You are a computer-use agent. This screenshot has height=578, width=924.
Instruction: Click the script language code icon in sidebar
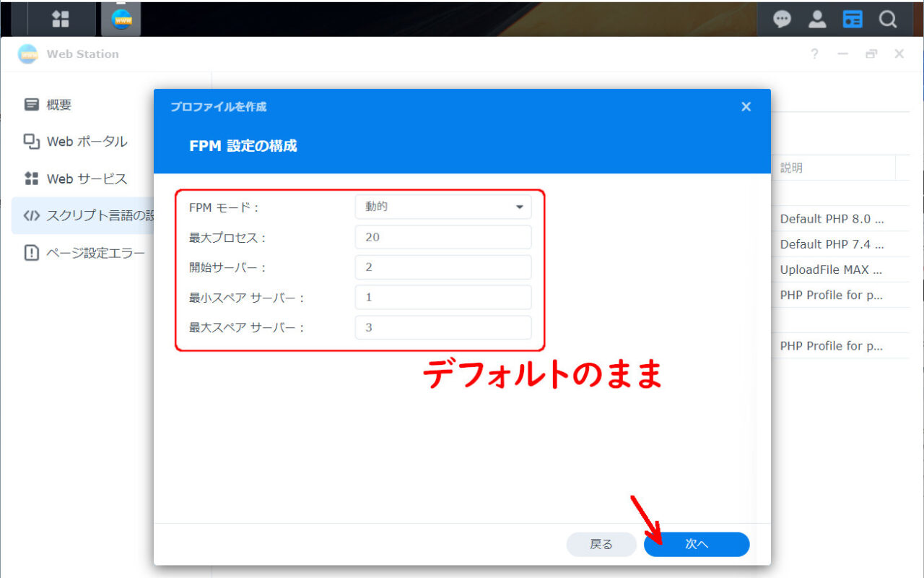click(x=31, y=215)
